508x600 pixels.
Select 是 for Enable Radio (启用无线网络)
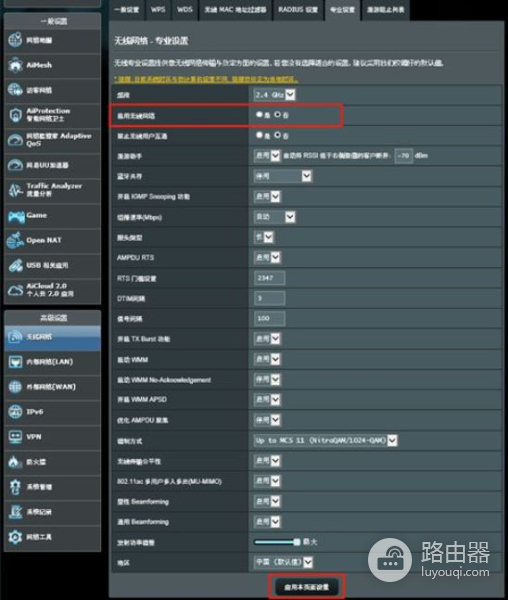click(x=259, y=114)
